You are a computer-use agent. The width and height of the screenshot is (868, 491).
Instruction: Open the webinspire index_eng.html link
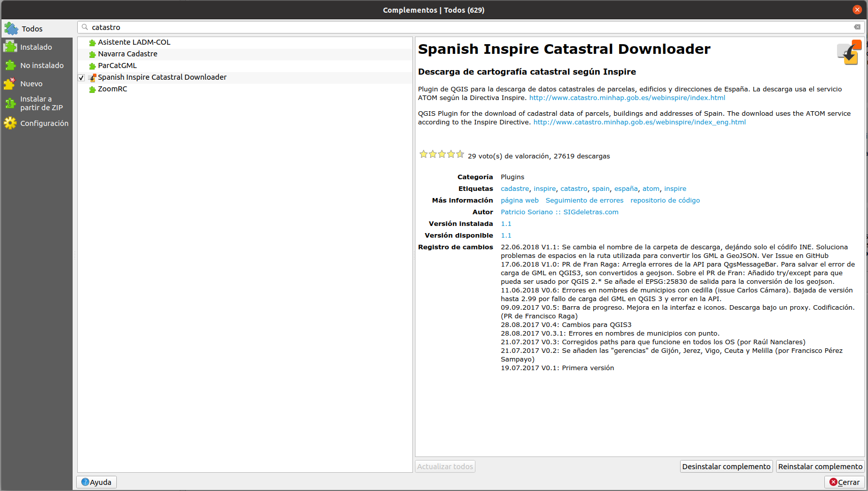(x=639, y=122)
